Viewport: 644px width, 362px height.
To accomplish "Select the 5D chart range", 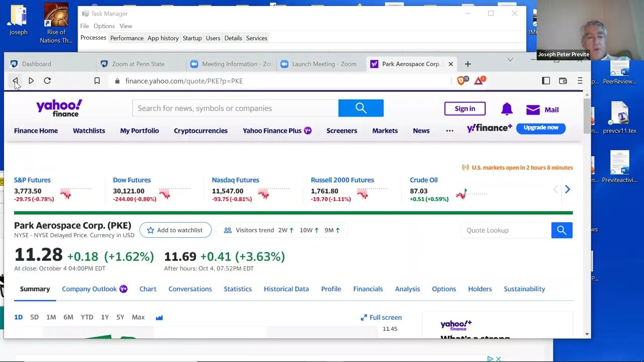I will (34, 317).
